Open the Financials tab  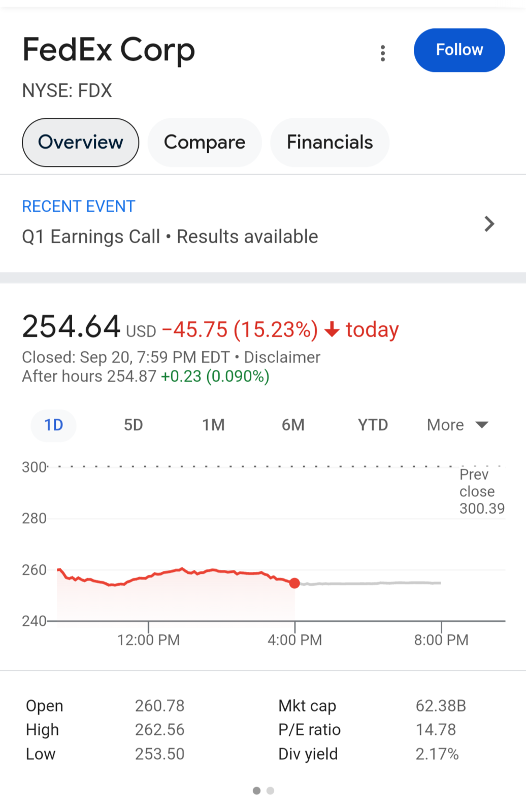[330, 142]
